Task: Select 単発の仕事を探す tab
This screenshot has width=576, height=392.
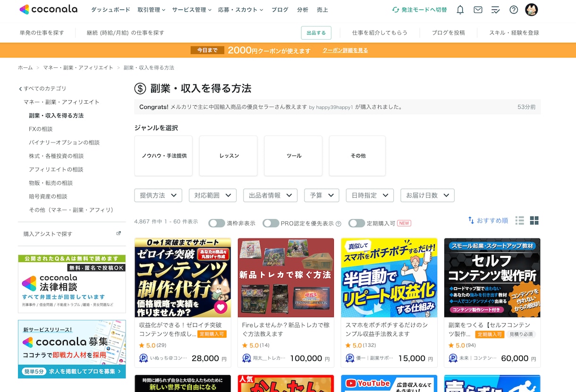Action: (x=42, y=33)
